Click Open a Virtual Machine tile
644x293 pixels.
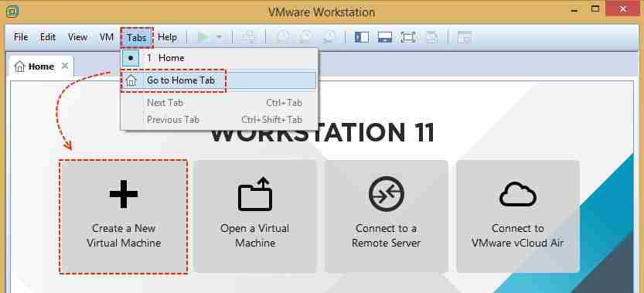[255, 216]
